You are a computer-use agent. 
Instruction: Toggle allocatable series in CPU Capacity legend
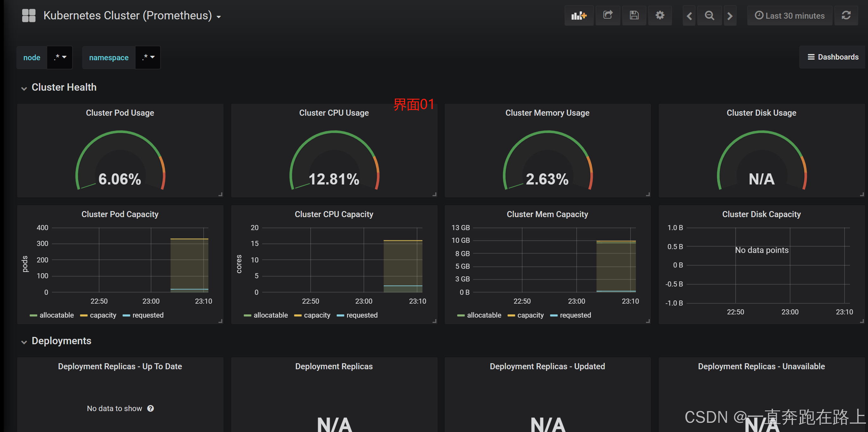pyautogui.click(x=270, y=315)
